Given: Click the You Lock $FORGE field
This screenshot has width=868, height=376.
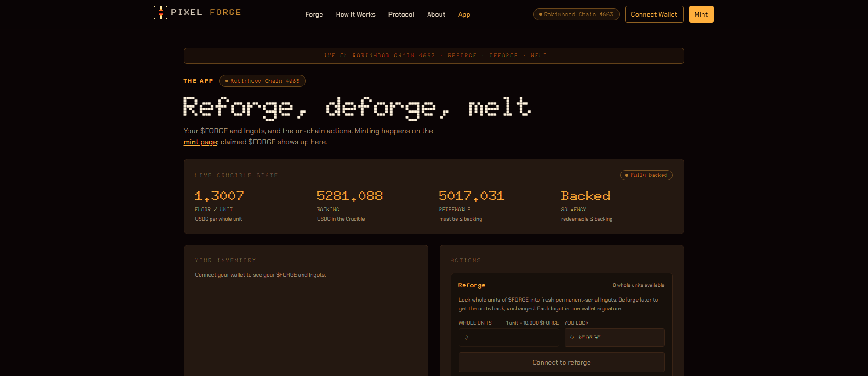Looking at the screenshot, I should point(614,337).
